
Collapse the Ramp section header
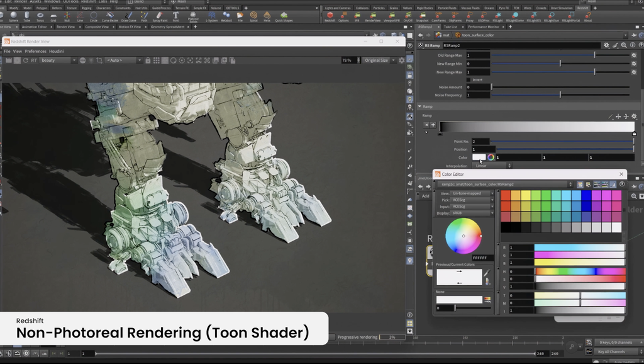[x=420, y=106]
